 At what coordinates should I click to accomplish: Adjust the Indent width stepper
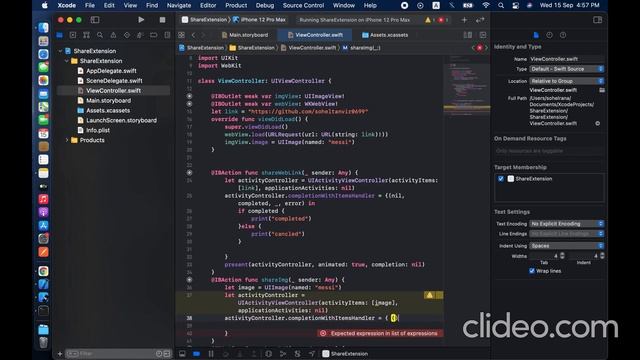[602, 256]
